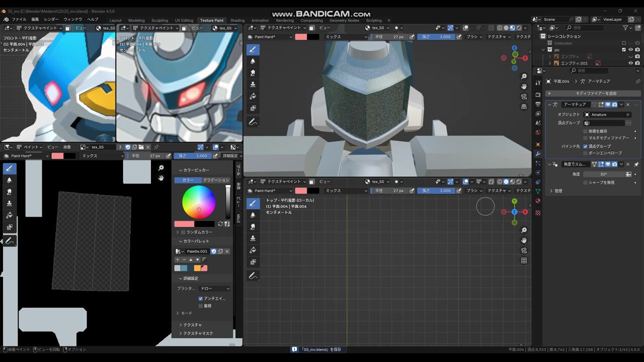The width and height of the screenshot is (644, 362).
Task: Click the radius pressure sensitivity icon in top viewport
Action: [x=412, y=37]
